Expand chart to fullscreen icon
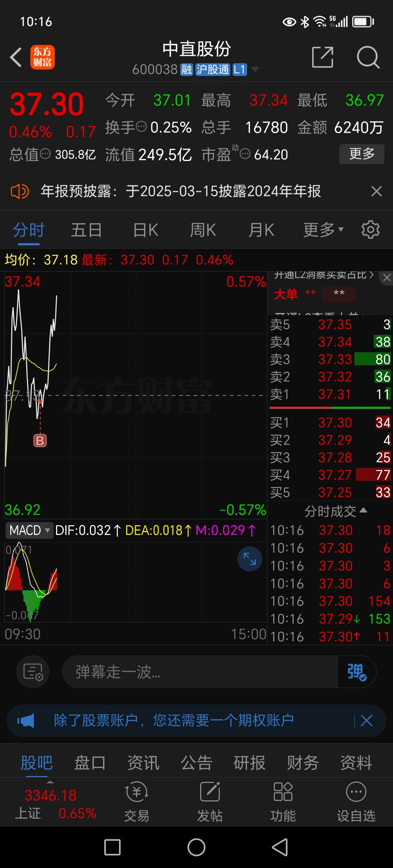The image size is (393, 868). 250,559
